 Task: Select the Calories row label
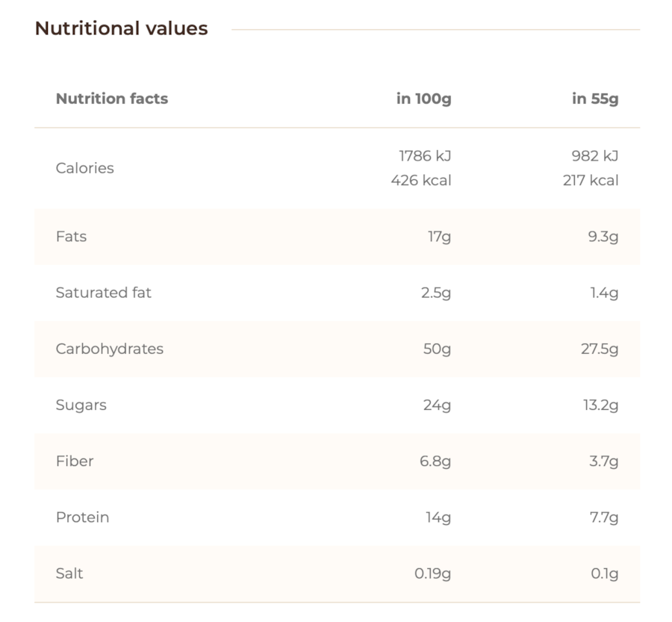click(85, 168)
